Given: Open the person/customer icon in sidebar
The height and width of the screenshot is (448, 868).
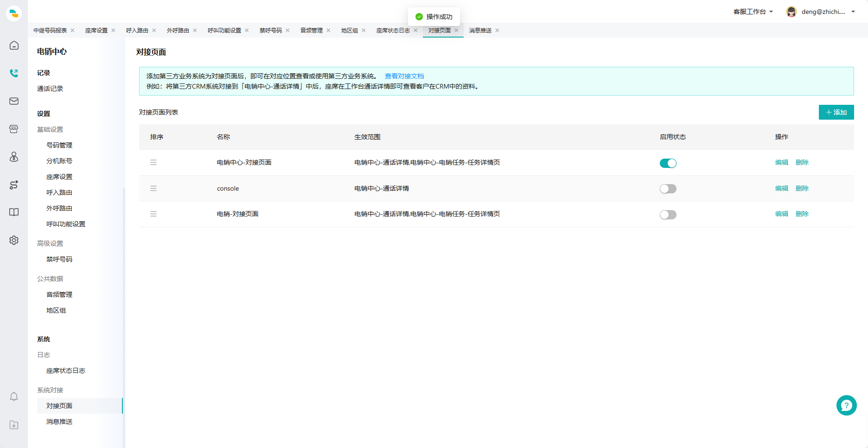Looking at the screenshot, I should click(14, 157).
